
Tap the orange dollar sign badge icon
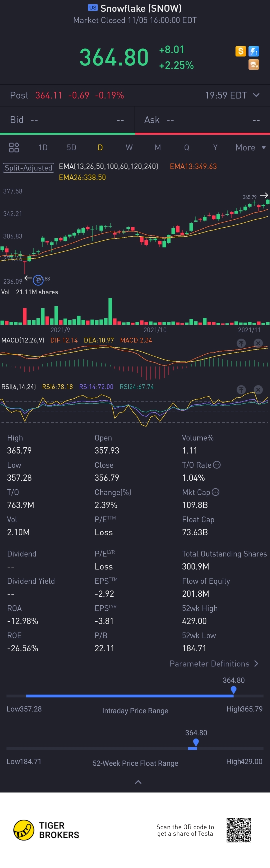[x=240, y=51]
